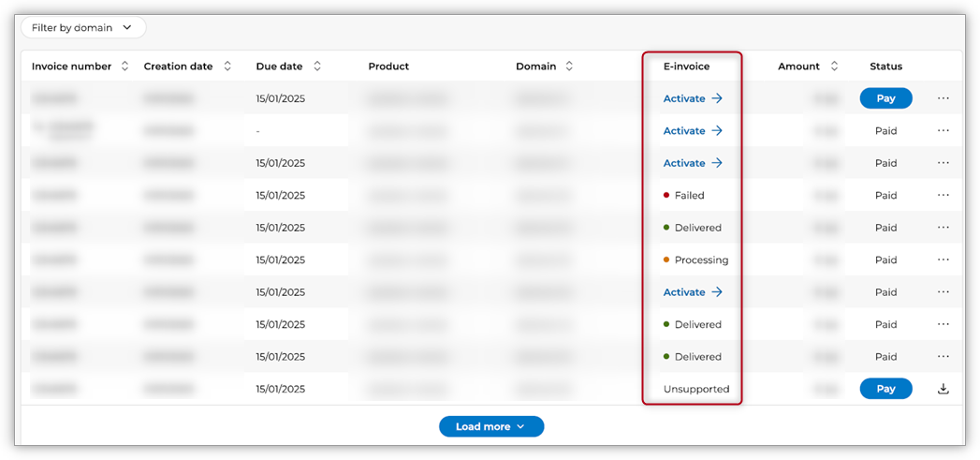Viewport: 980px width, 460px height.
Task: Click Activate link below the Processing row
Action: 693,292
